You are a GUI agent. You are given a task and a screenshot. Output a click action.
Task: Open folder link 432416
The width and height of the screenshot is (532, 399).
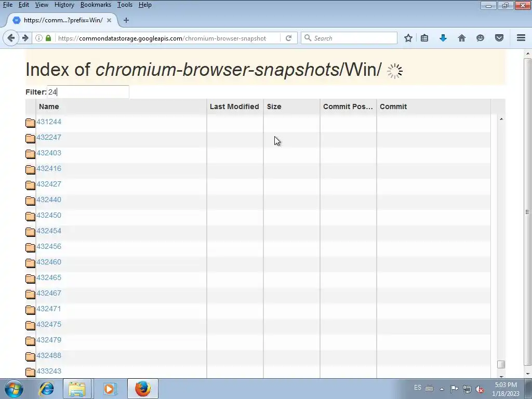49,169
